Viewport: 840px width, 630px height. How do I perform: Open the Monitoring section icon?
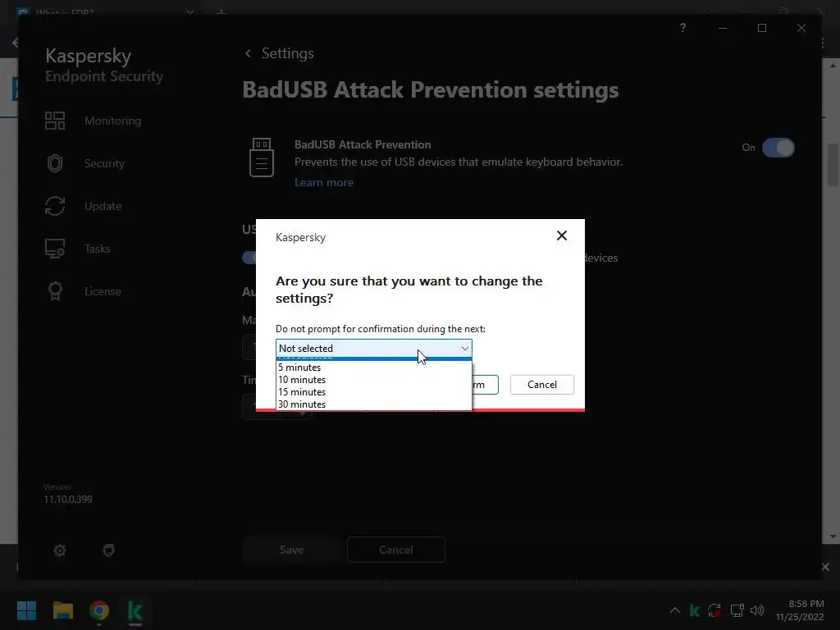tap(55, 121)
